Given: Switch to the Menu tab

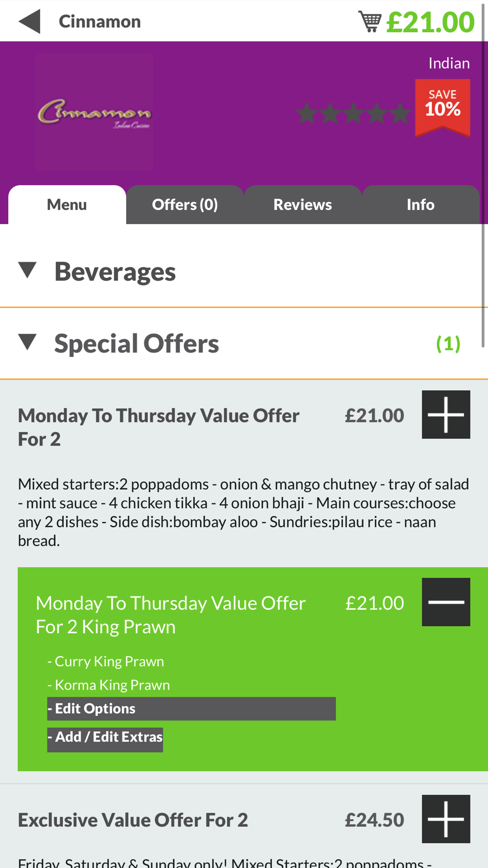Looking at the screenshot, I should tap(67, 205).
